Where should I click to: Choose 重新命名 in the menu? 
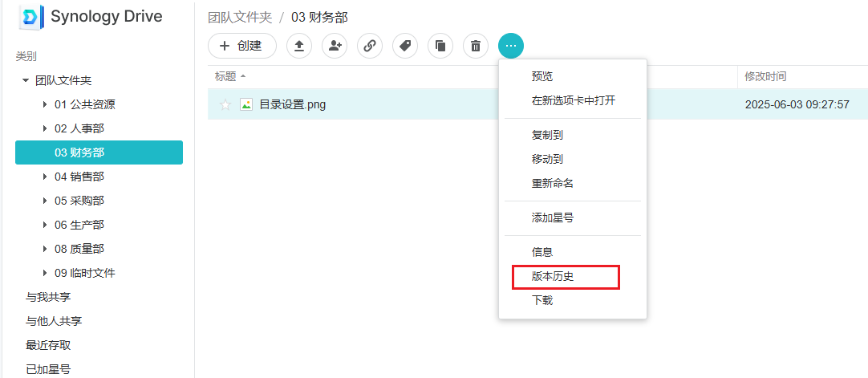click(x=553, y=183)
